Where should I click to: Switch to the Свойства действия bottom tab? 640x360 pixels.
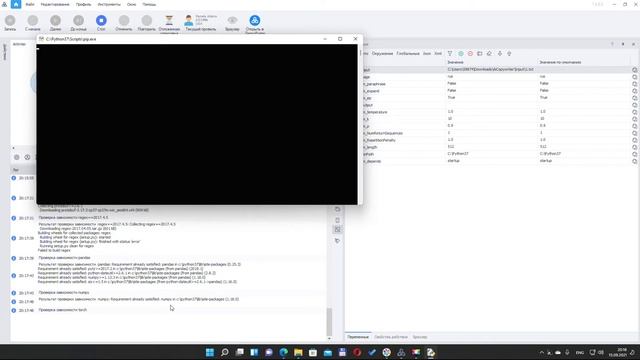tap(391, 337)
